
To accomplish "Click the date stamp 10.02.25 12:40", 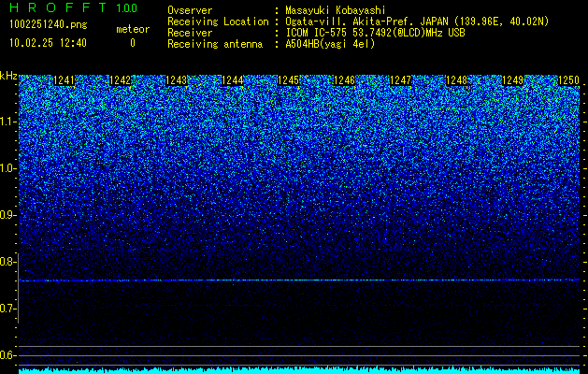I will (x=48, y=43).
